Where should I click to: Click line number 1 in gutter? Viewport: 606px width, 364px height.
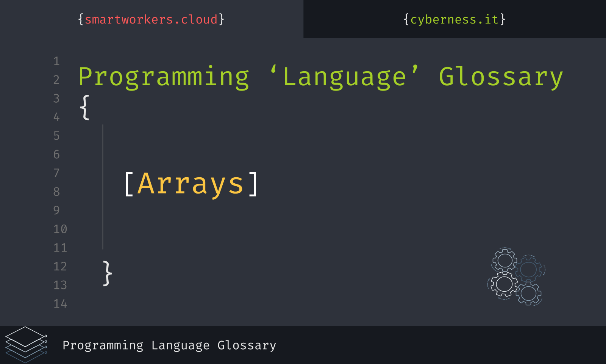pyautogui.click(x=56, y=61)
